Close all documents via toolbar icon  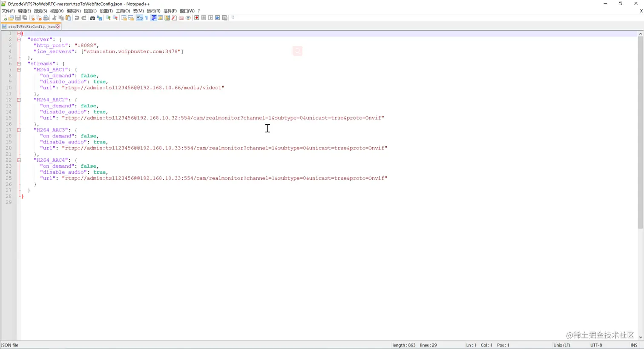coord(39,18)
